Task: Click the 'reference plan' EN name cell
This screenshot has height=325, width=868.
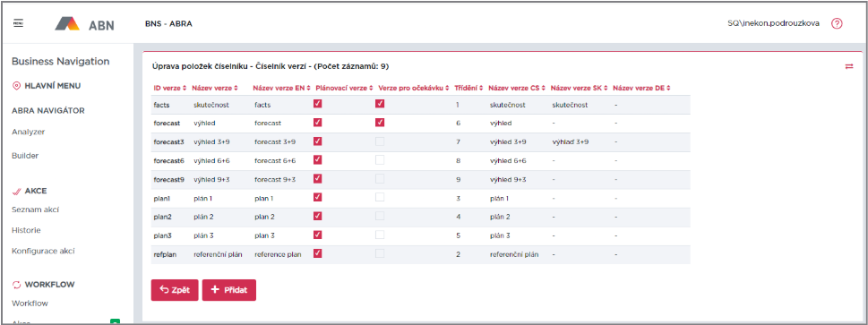Action: point(278,254)
